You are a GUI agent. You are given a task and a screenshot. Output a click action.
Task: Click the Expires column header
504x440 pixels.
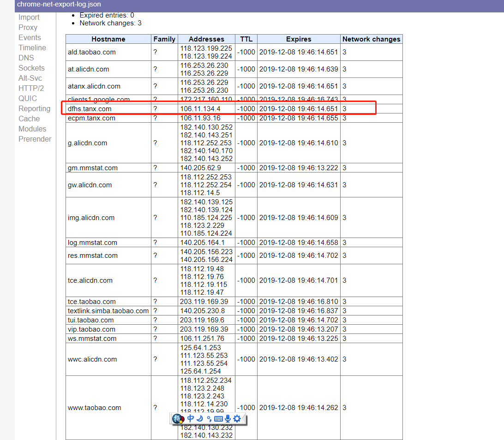click(x=299, y=39)
